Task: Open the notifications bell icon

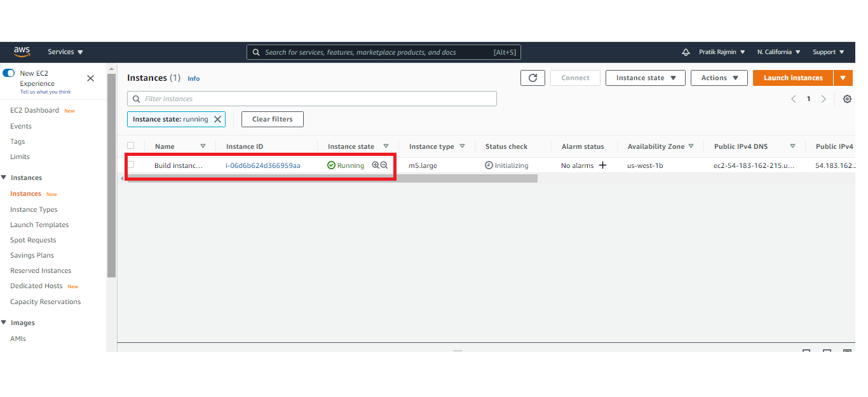Action: click(x=686, y=52)
